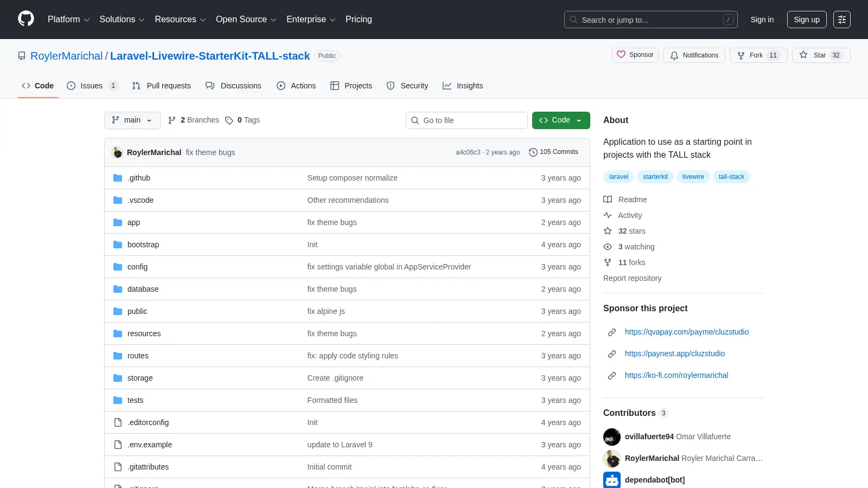Click the tag icon beside 0 Tags
This screenshot has width=868, height=488.
tap(229, 120)
